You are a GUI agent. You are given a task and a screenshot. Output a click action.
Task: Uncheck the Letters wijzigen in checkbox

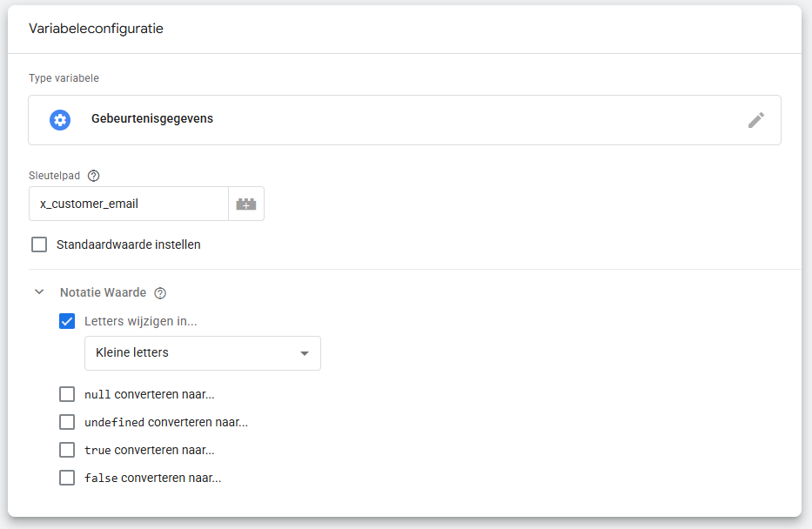pos(67,321)
